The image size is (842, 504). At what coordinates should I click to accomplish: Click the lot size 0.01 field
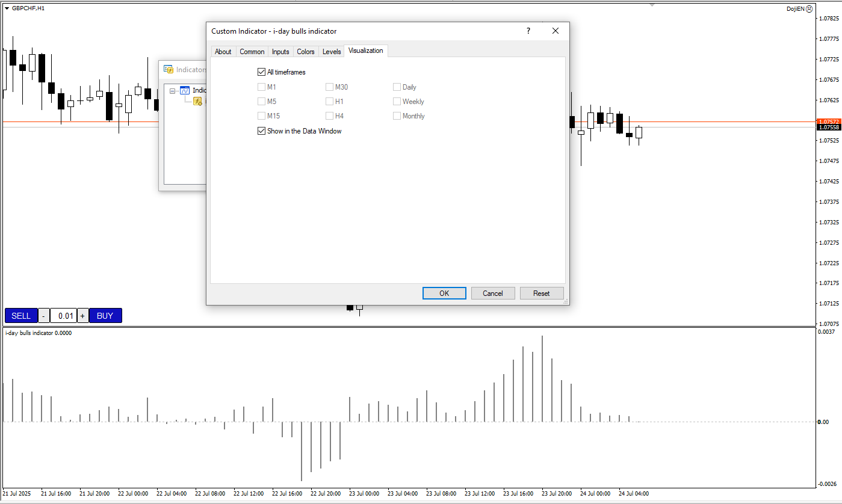(63, 316)
